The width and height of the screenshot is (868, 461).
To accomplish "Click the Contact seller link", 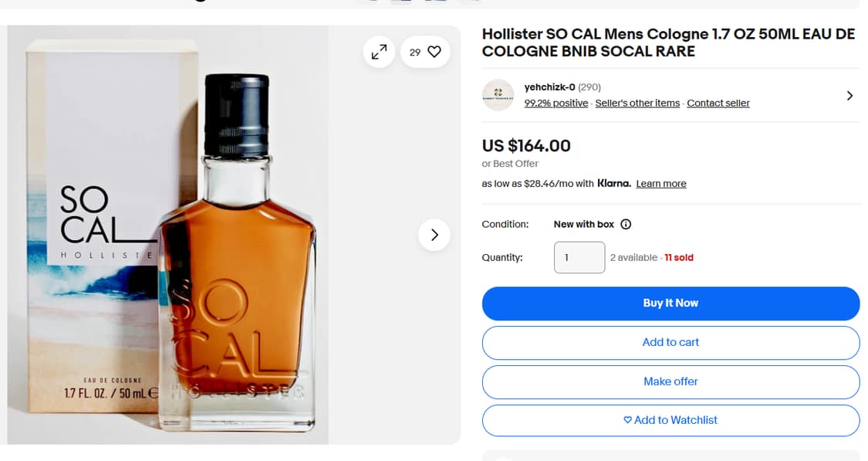I will (718, 103).
